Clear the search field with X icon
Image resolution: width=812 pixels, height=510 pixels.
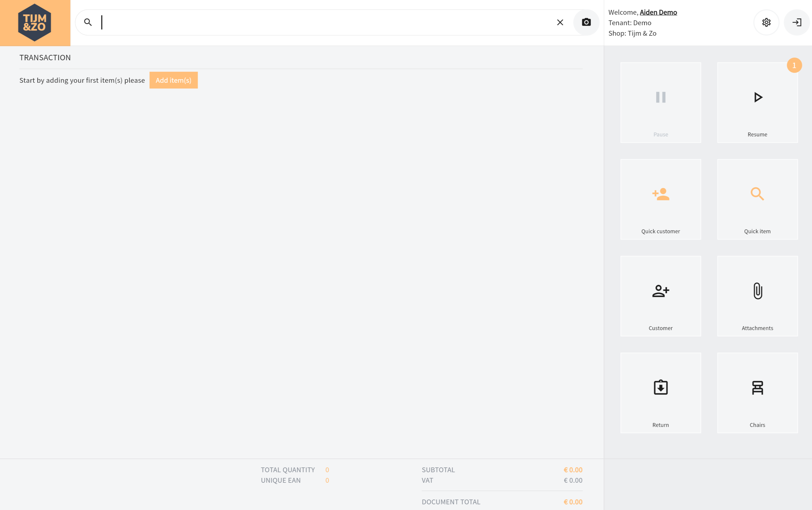pyautogui.click(x=560, y=22)
